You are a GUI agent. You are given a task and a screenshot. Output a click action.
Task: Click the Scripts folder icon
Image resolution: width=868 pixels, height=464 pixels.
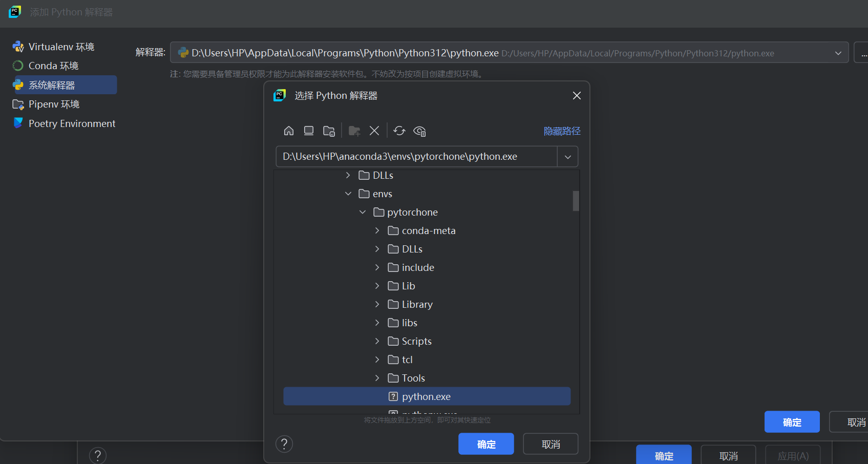(x=393, y=341)
